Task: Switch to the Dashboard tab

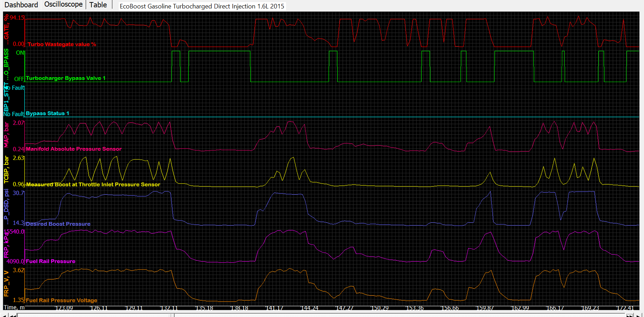Action: tap(21, 5)
